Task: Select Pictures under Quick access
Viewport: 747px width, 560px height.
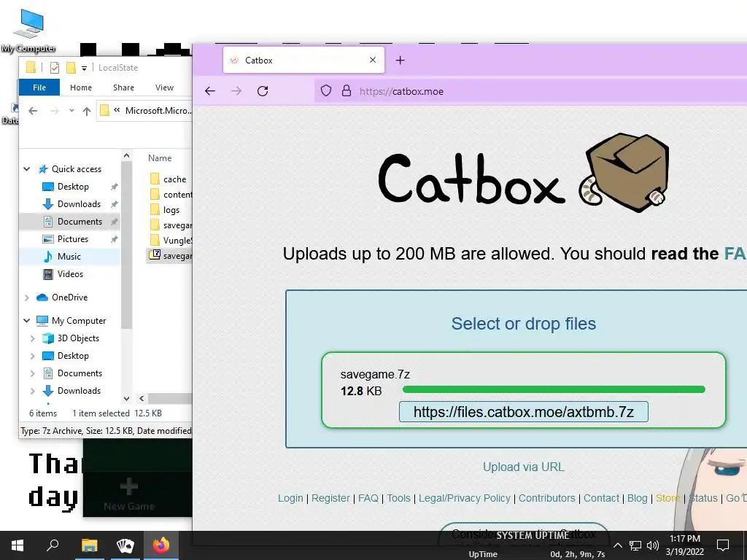Action: [72, 239]
